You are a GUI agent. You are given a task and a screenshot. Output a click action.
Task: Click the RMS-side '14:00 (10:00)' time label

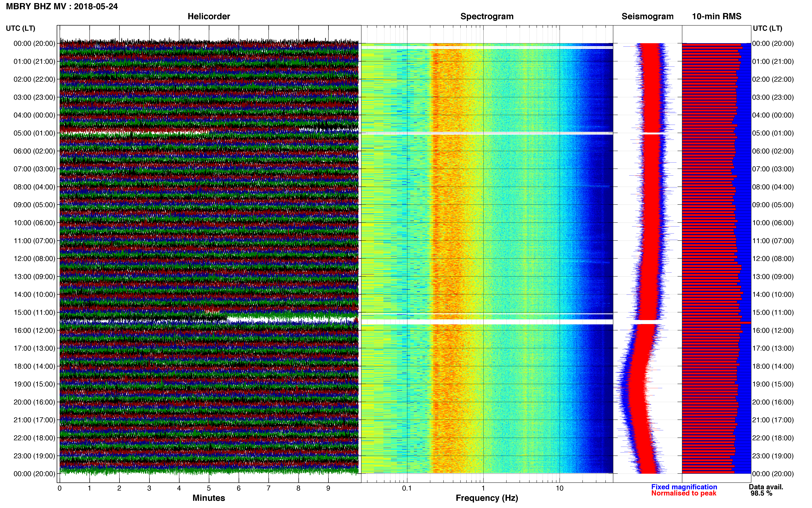point(773,295)
